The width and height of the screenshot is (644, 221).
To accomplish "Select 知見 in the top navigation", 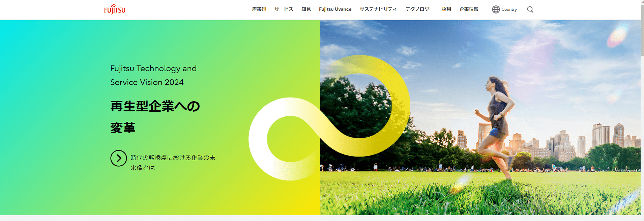I will pos(306,9).
